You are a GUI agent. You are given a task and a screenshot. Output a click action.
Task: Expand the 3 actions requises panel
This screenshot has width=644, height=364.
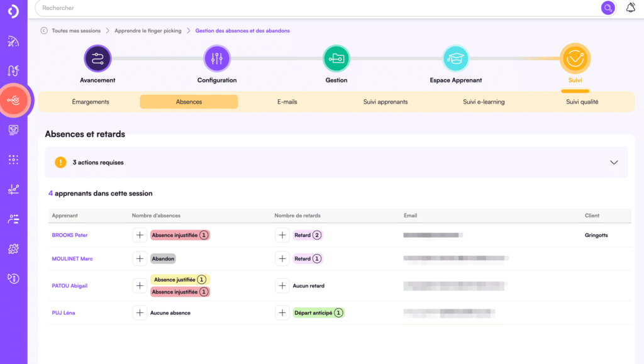coord(614,162)
